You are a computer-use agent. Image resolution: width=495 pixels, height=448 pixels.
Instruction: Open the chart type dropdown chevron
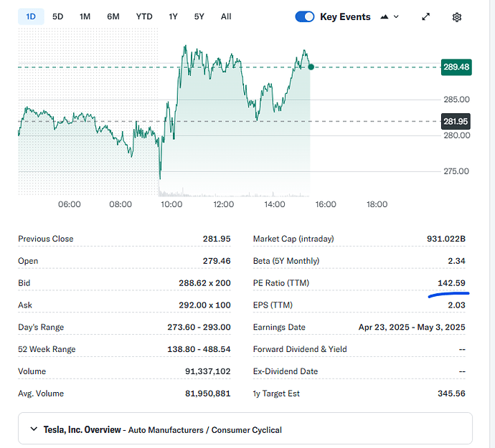tap(396, 16)
